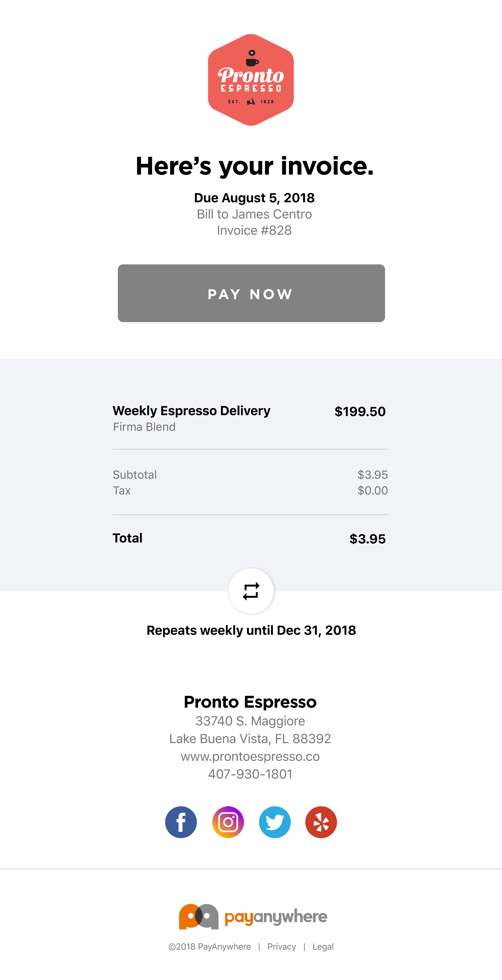
Task: Open the Legal footer link
Action: 323,947
